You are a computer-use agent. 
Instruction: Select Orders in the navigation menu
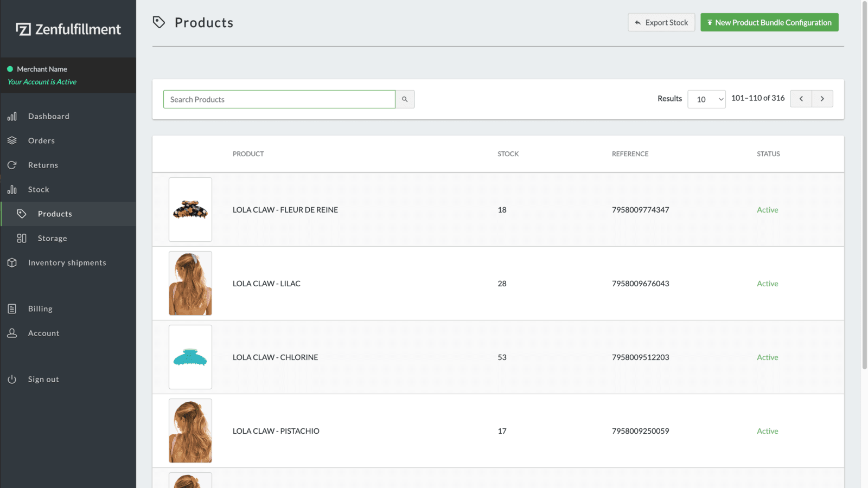click(41, 140)
